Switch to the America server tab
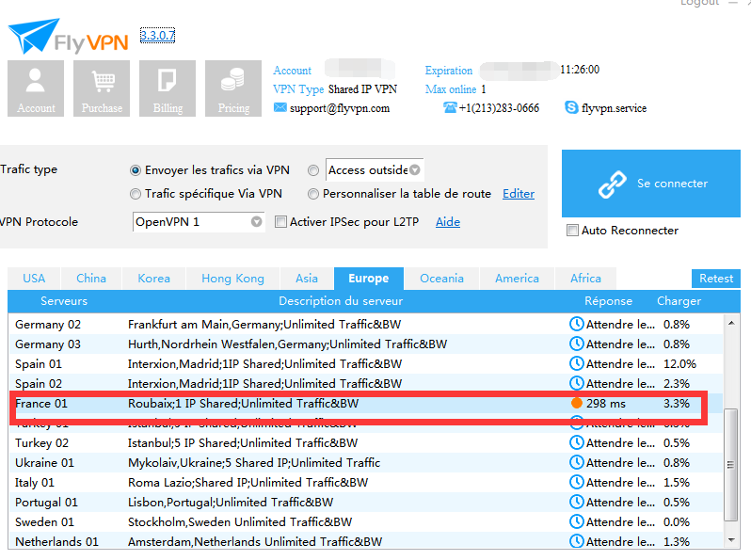Viewport: 751px width, 560px height. 517,279
